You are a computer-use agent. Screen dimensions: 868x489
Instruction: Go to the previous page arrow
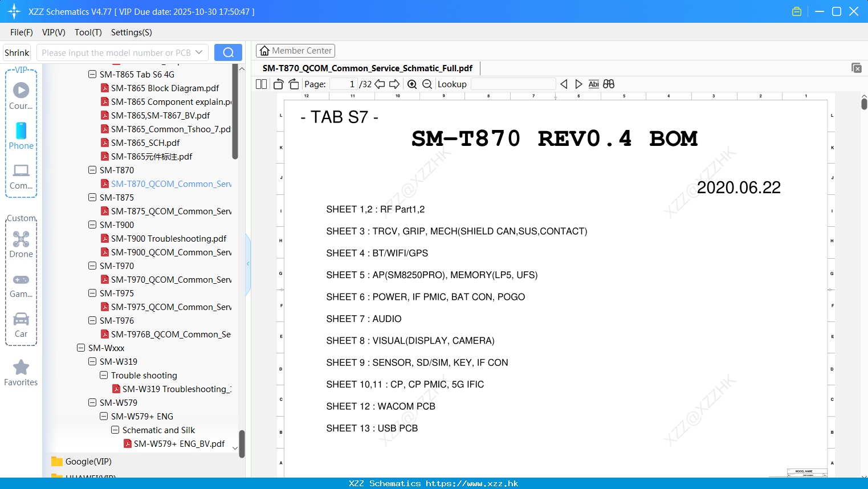click(380, 84)
